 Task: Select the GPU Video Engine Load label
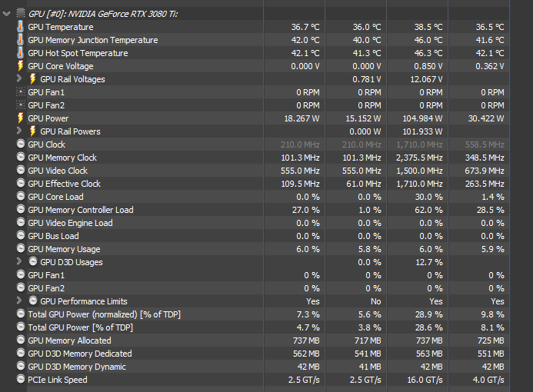pyautogui.click(x=70, y=223)
